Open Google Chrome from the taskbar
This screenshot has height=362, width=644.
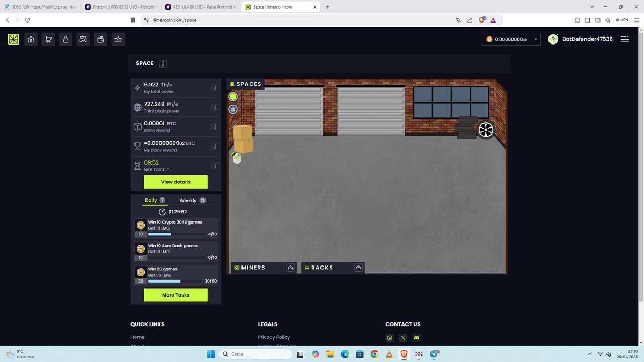pos(375,354)
